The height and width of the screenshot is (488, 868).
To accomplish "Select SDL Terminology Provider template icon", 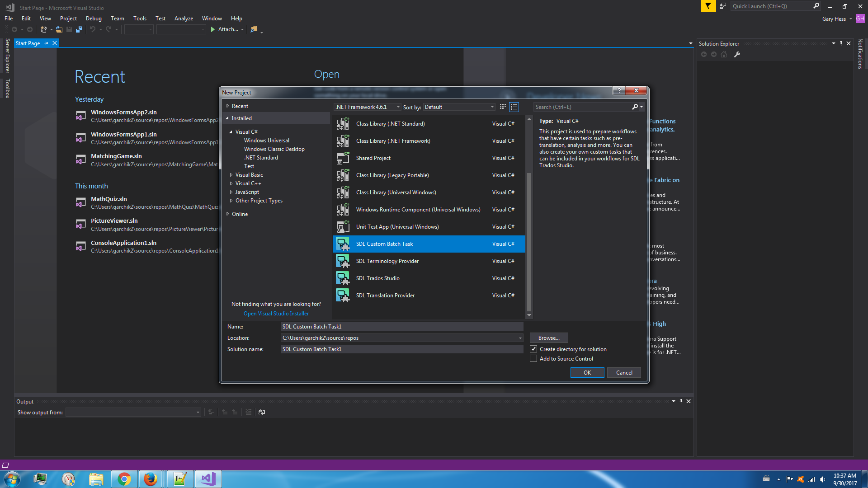I will (x=343, y=261).
